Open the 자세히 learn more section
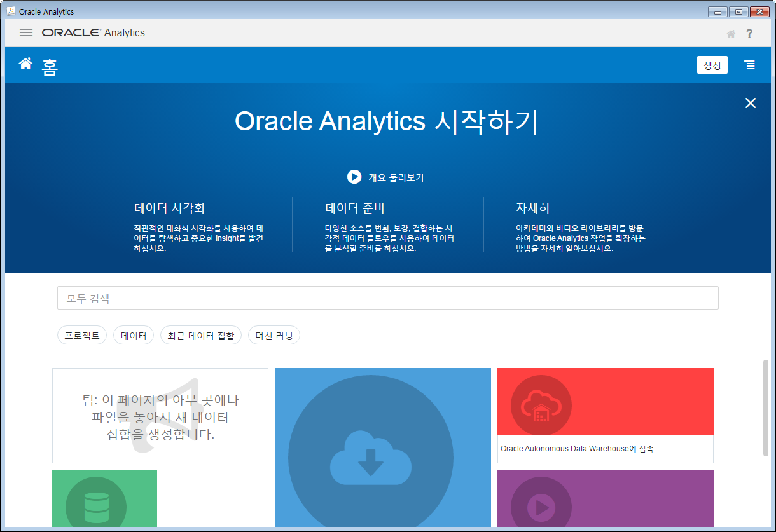The height and width of the screenshot is (532, 776). [x=532, y=208]
